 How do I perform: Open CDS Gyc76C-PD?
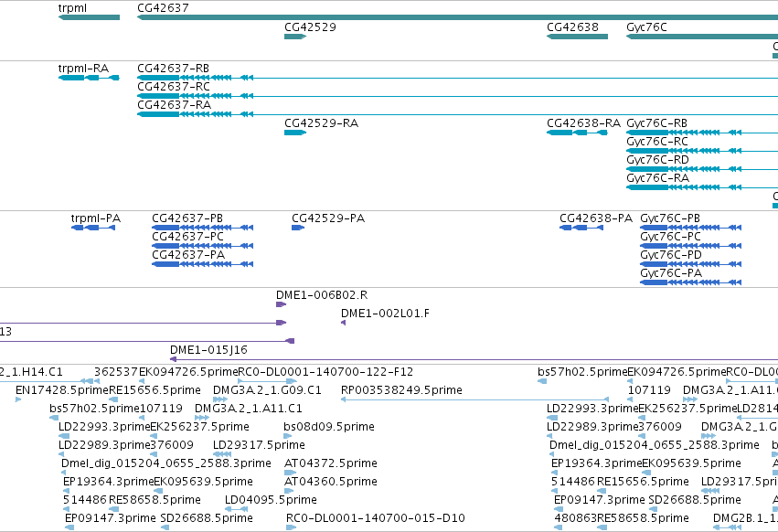(x=690, y=264)
